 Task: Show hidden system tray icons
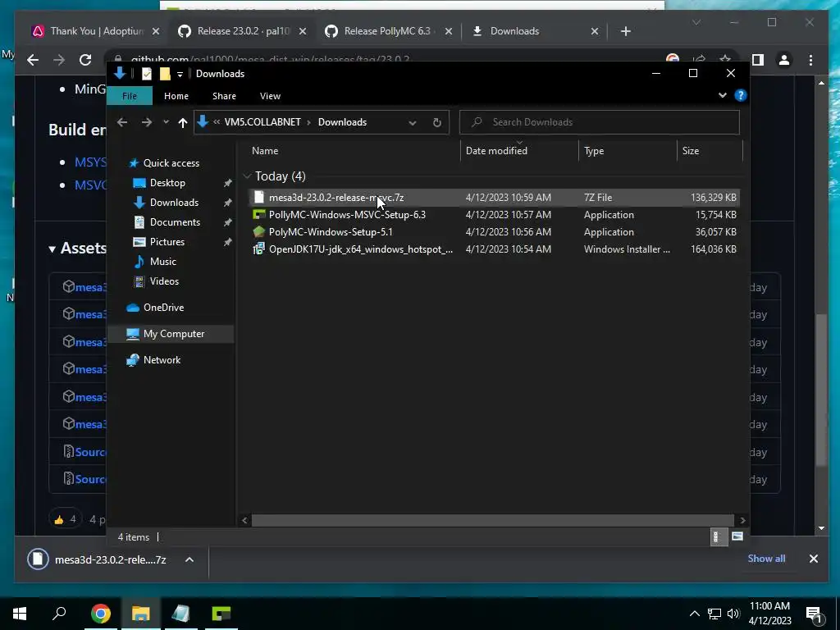(694, 614)
